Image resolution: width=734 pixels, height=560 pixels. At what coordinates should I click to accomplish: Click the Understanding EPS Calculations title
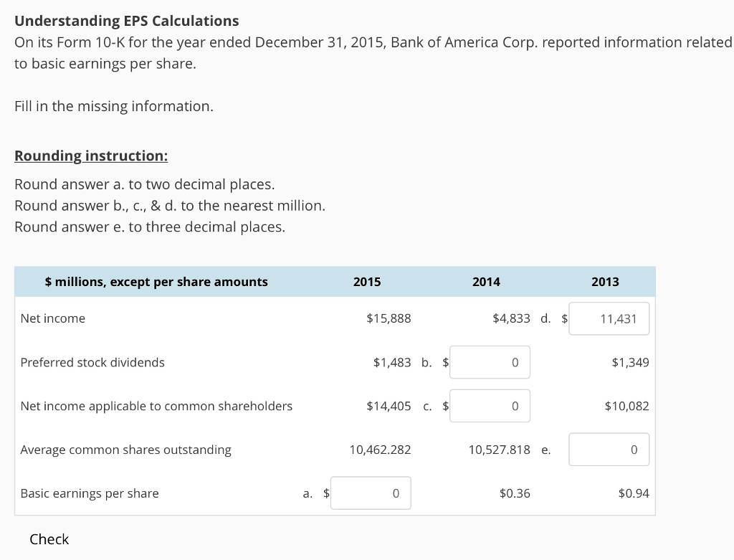pyautogui.click(x=126, y=20)
